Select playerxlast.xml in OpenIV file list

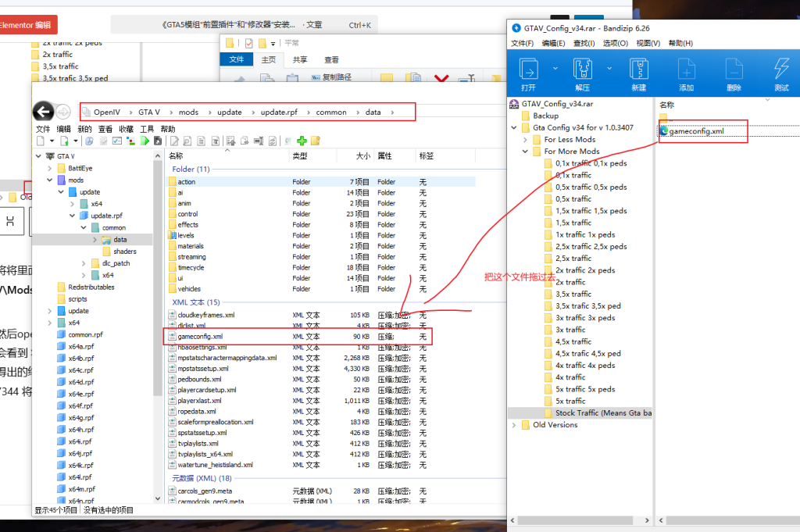pyautogui.click(x=199, y=401)
